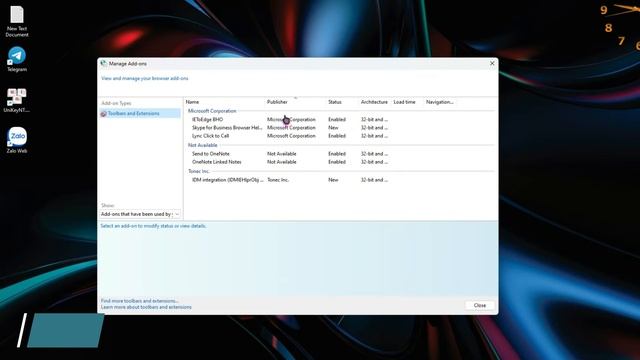Collapse the Tonec Inc. group header
This screenshot has height=360, width=640.
click(199, 171)
